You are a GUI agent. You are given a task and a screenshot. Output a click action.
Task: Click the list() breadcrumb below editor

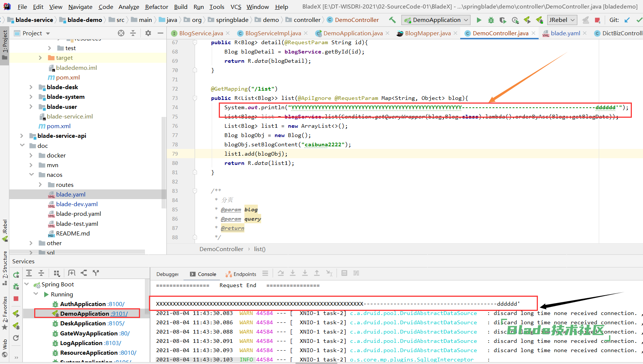(260, 249)
